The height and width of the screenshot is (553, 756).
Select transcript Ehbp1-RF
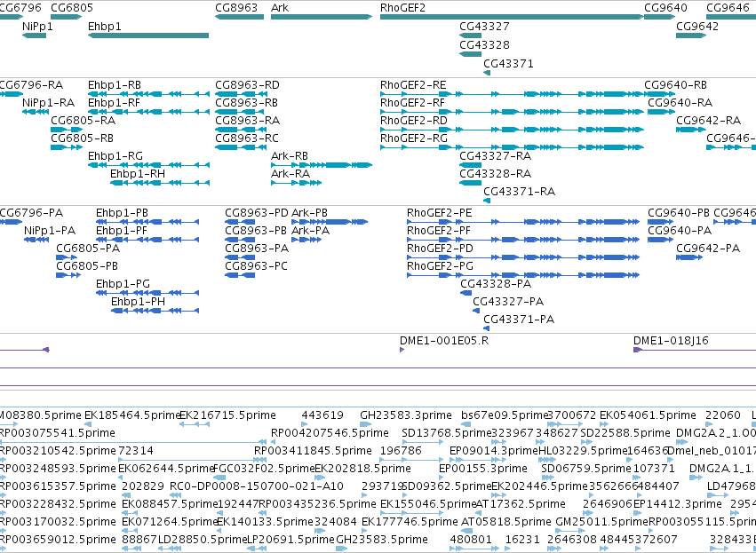115,103
